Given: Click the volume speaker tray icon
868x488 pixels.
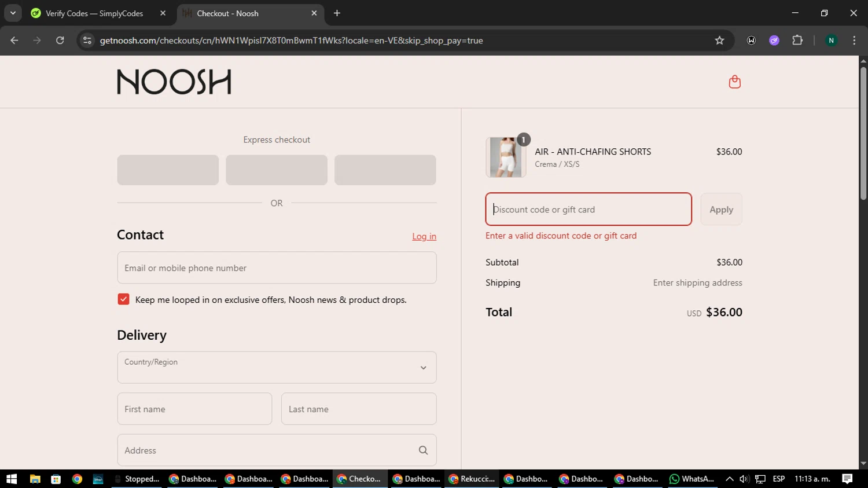Looking at the screenshot, I should [x=744, y=479].
